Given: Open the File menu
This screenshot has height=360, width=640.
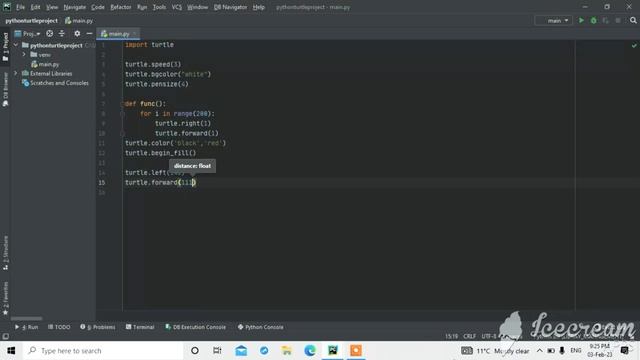Looking at the screenshot, I should (20, 7).
